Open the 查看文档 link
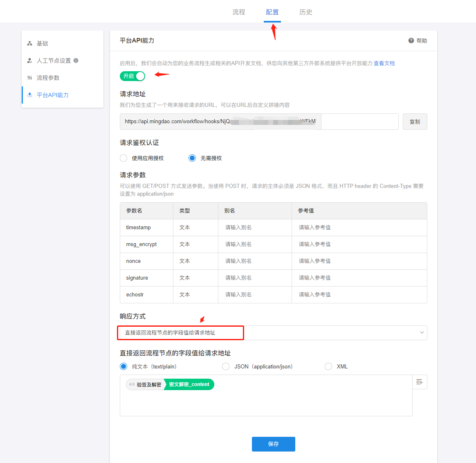The height and width of the screenshot is (463, 476). pos(384,63)
